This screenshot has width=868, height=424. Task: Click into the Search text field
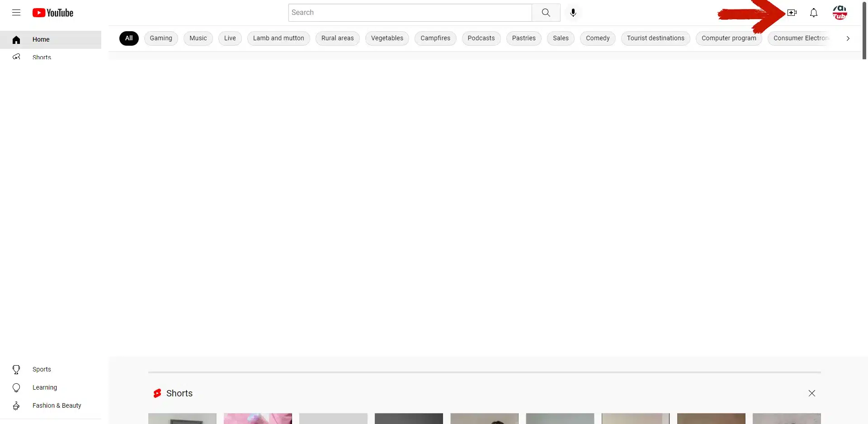pyautogui.click(x=410, y=13)
